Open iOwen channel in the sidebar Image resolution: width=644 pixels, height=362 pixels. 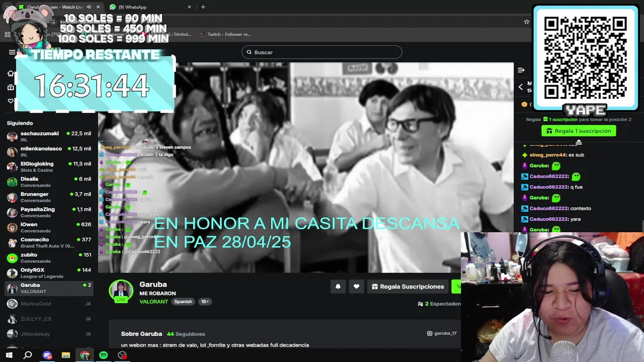pos(49,227)
